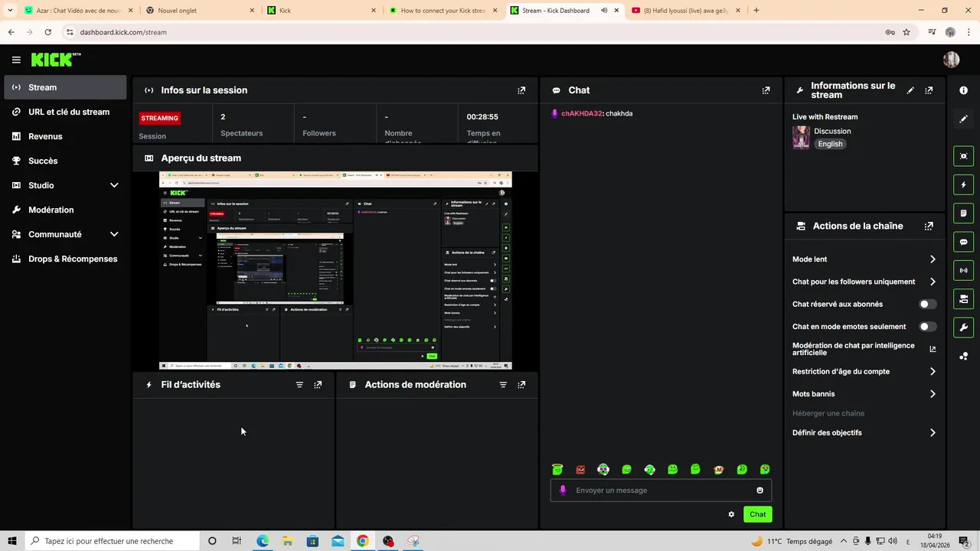Open the emoji picker in message box
Viewport: 980px width, 551px height.
point(759,491)
